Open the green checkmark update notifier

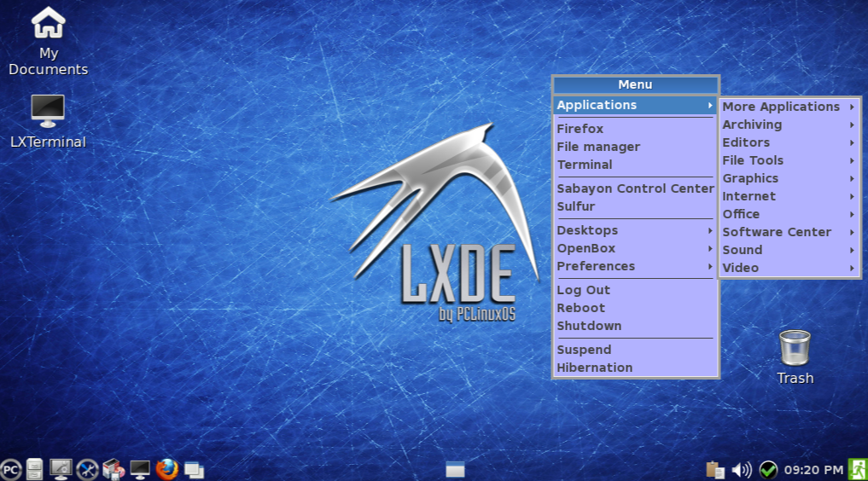(768, 470)
